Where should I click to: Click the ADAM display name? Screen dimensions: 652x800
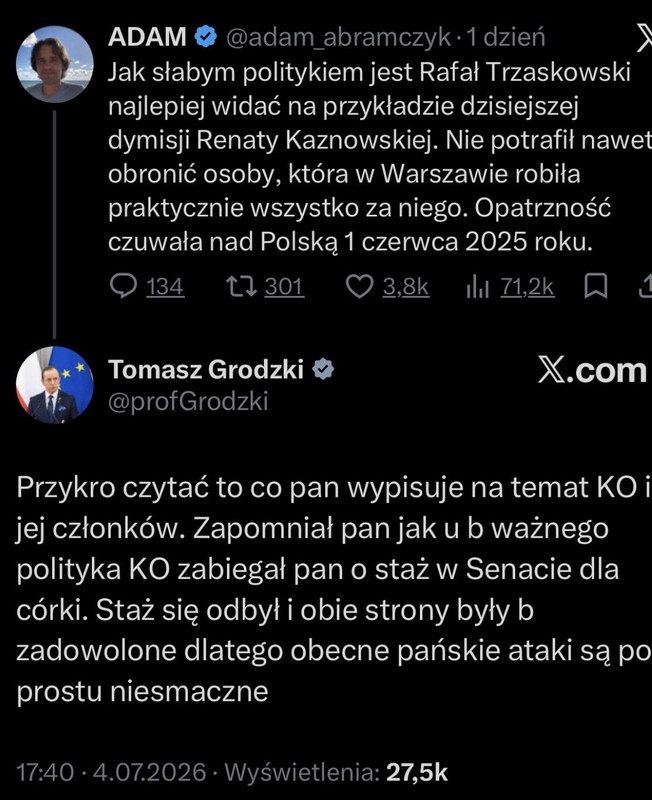(147, 37)
